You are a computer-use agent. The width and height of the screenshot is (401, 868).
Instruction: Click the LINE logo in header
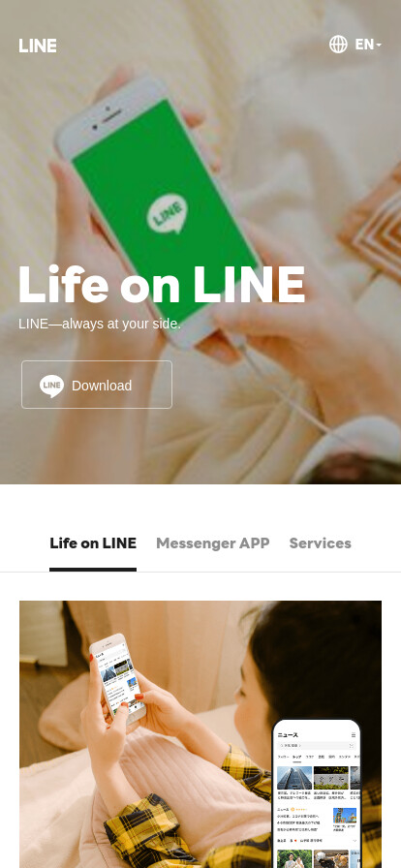(x=38, y=46)
